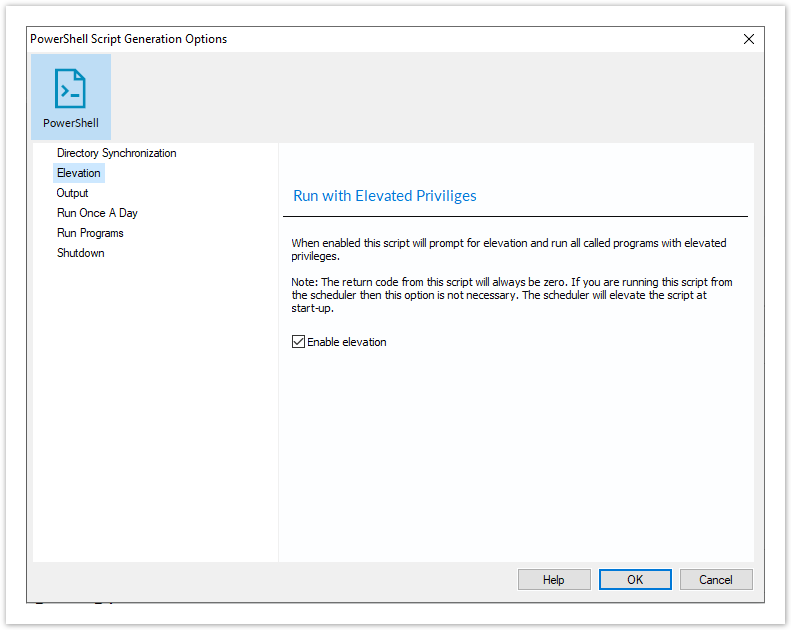Open the Output options page
Screen dimensions: 791x630
pos(73,193)
